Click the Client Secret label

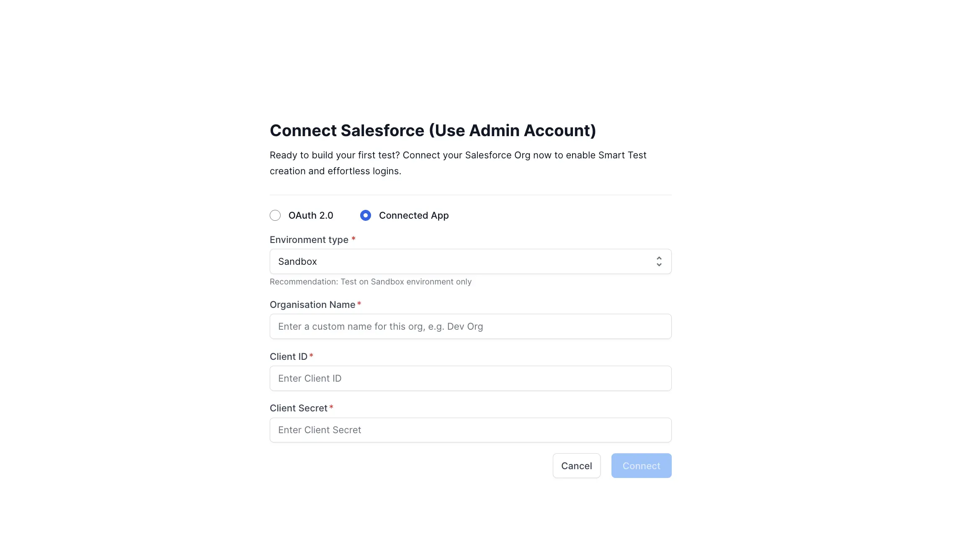pos(298,408)
